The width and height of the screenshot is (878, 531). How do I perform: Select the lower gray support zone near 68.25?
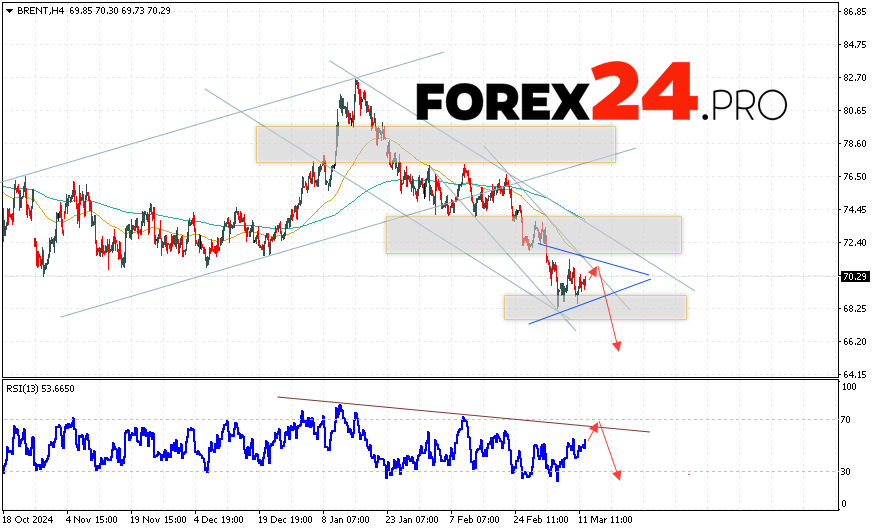(x=595, y=307)
